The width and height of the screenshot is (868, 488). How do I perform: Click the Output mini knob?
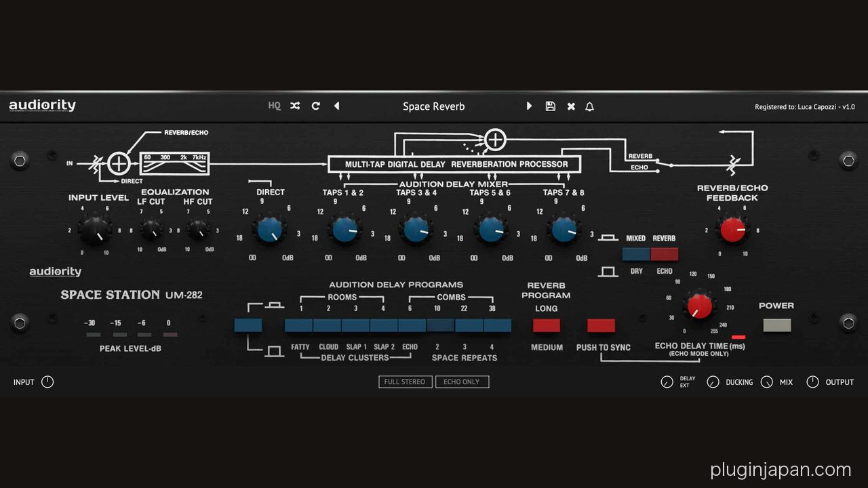point(812,382)
